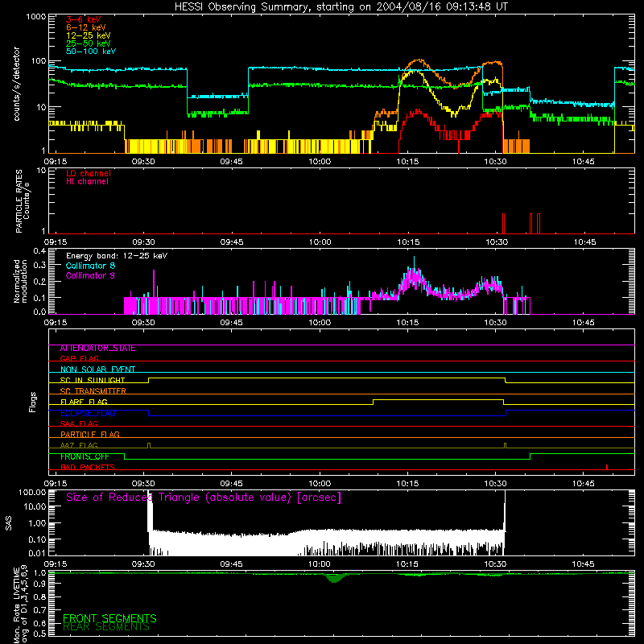Click the SC_IN_SUNLIGHT rising step near 09:31
The width and height of the screenshot is (644, 644).
click(x=149, y=380)
